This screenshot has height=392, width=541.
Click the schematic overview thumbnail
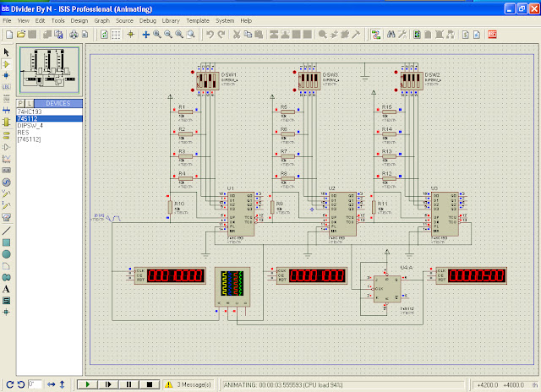pyautogui.click(x=49, y=70)
